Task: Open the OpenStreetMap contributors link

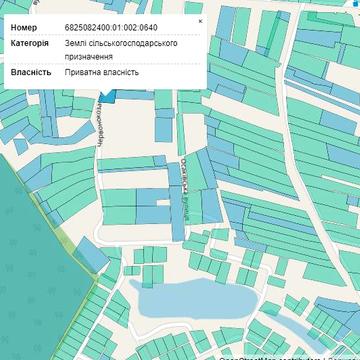Action: tap(269, 359)
